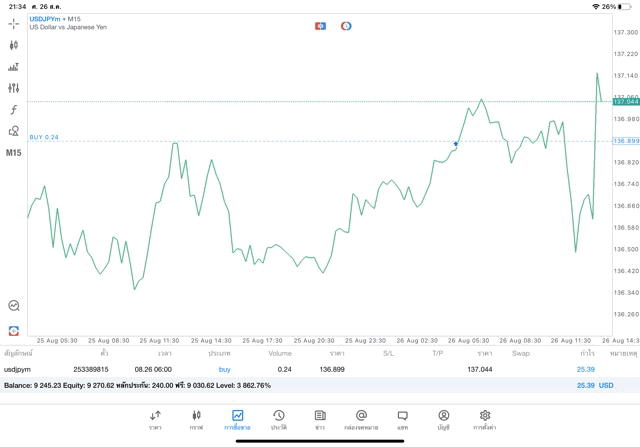Click the Swap column header
This screenshot has width=640, height=447.
[x=521, y=354]
